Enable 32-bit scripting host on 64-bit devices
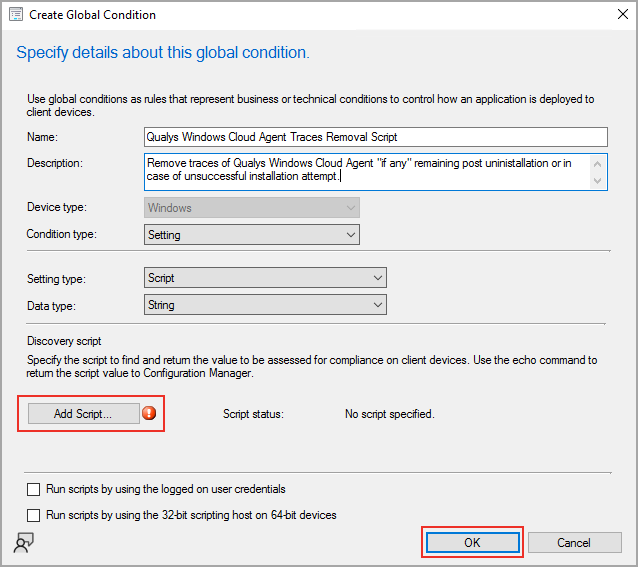This screenshot has width=638, height=567. pyautogui.click(x=33, y=515)
